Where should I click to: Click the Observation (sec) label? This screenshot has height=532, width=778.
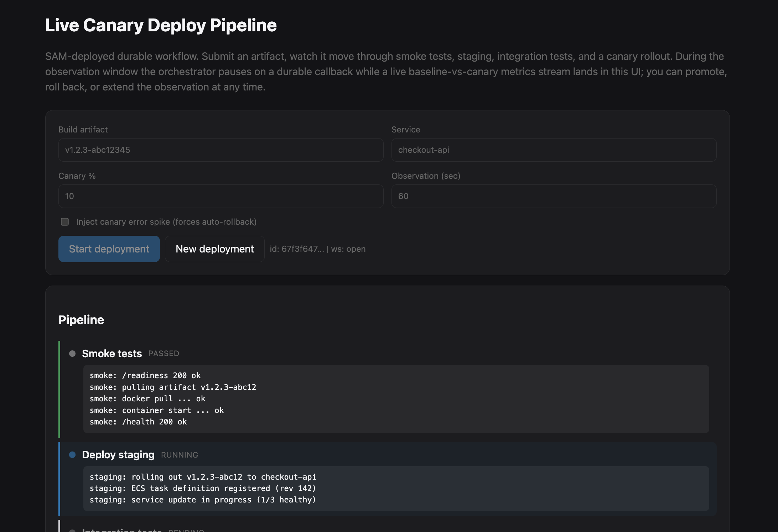(426, 176)
